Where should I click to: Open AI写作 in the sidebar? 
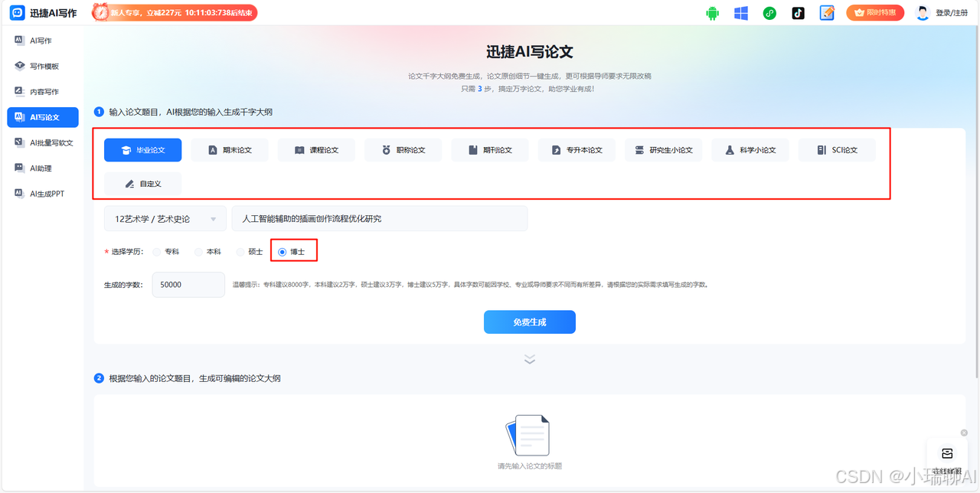[43, 41]
